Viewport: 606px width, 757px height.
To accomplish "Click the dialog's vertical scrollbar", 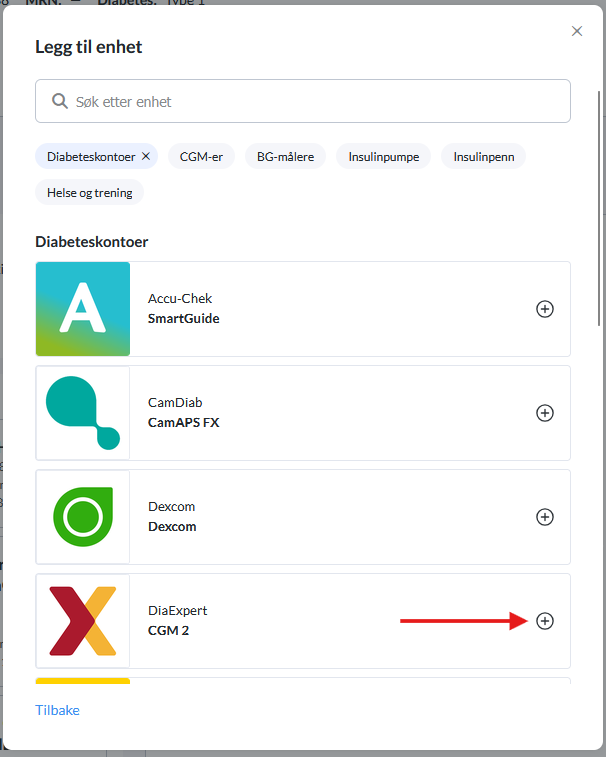I will click(x=599, y=209).
